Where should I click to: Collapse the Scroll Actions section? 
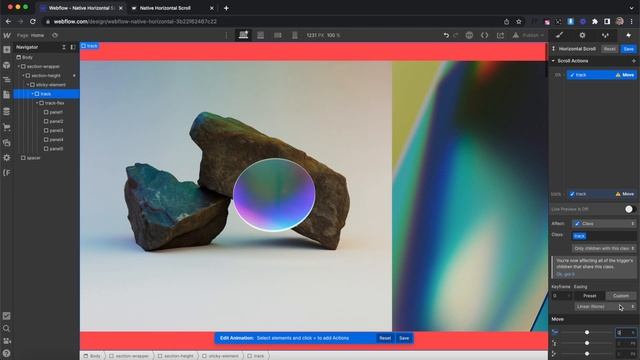(553, 61)
